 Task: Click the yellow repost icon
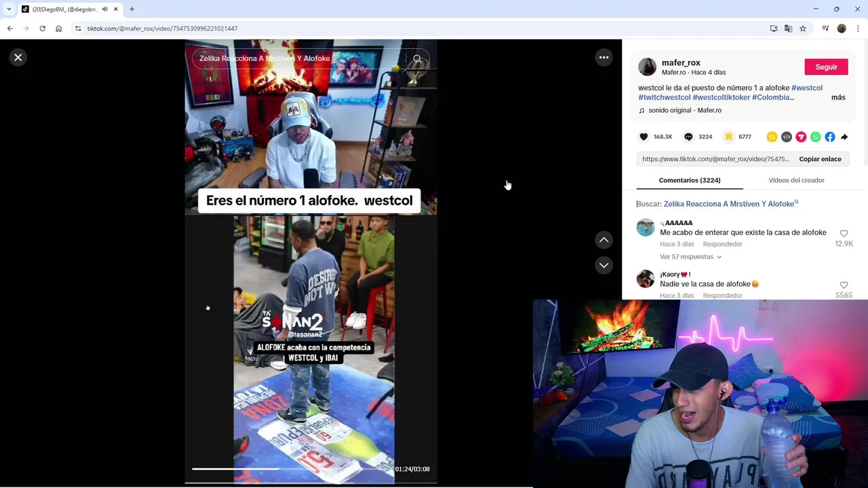pos(772,137)
